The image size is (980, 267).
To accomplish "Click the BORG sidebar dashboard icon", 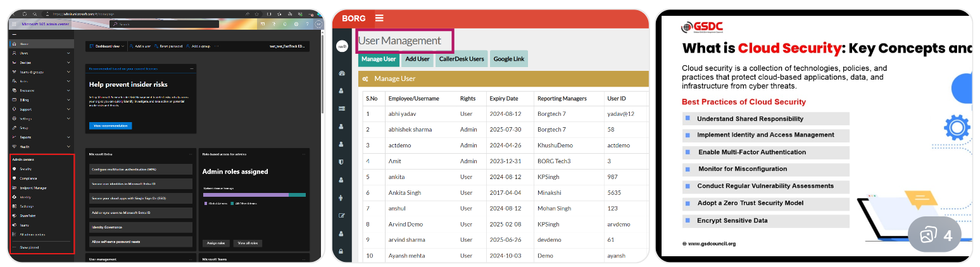I will 342,73.
